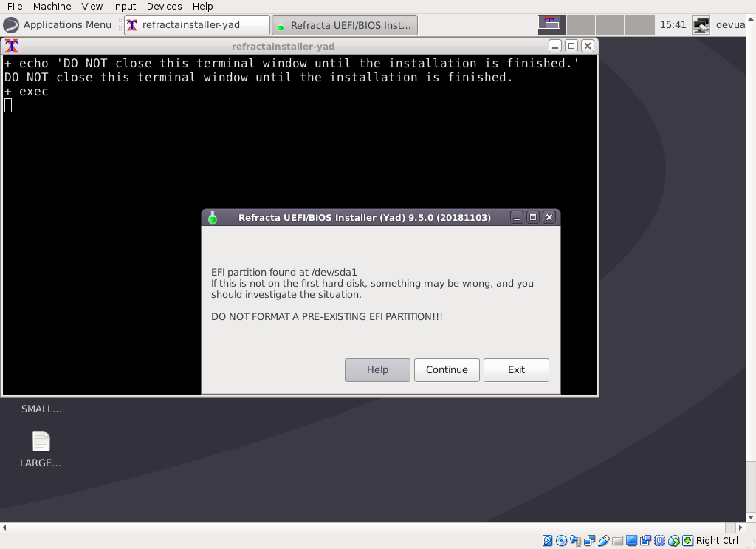Screen dimensions: 756x549
Task: Click the LARGE... file icon on desktop
Action: (x=41, y=441)
